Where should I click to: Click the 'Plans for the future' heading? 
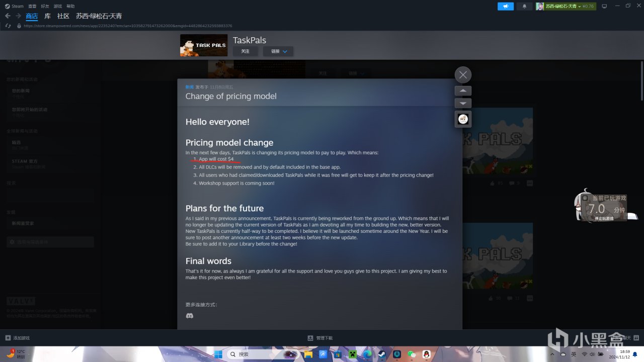pyautogui.click(x=224, y=208)
